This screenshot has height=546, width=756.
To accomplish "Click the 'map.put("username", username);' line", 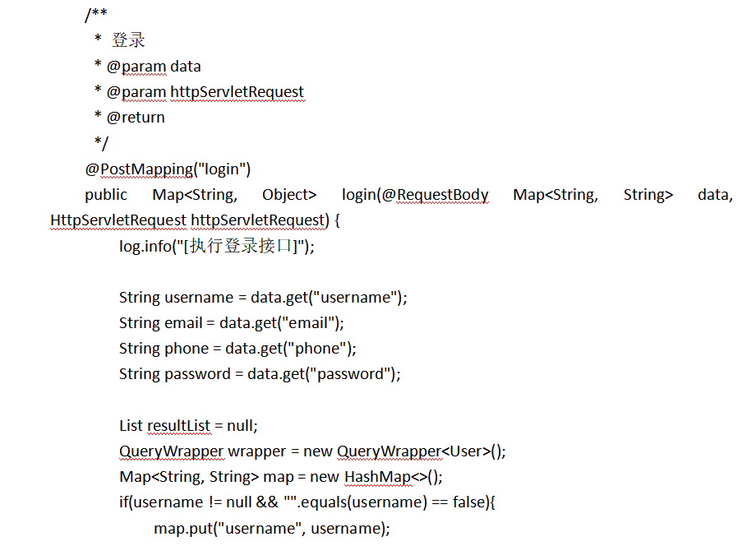I will pos(272,529).
